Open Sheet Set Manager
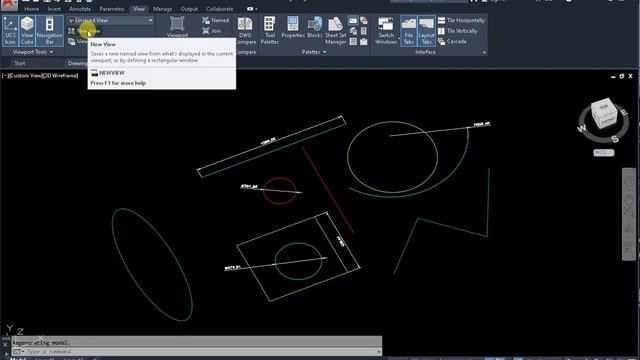The image size is (640, 360). pyautogui.click(x=336, y=31)
